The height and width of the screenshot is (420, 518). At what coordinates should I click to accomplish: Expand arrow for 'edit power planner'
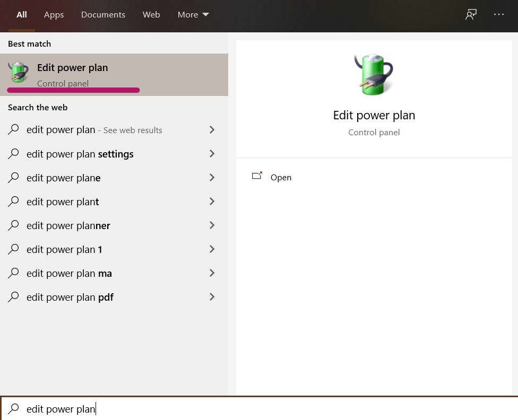click(212, 225)
